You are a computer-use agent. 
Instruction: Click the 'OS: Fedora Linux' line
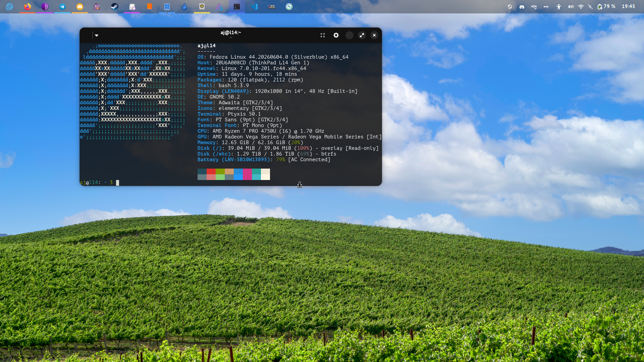click(x=273, y=57)
